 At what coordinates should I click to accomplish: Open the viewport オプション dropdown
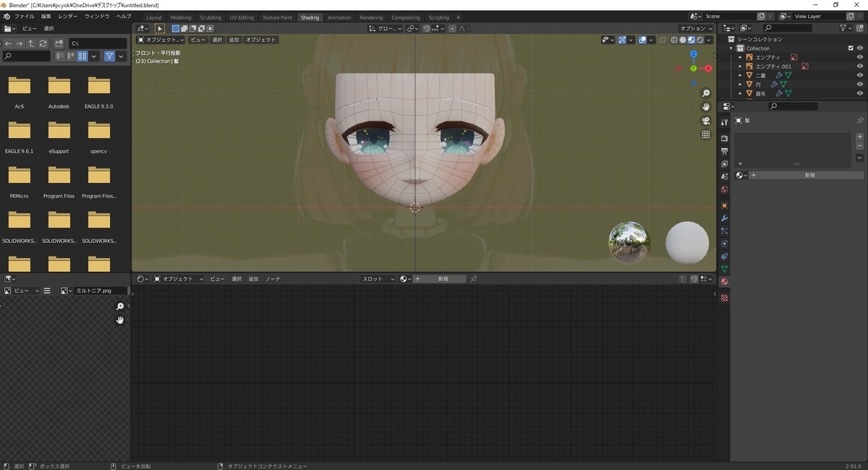[695, 28]
